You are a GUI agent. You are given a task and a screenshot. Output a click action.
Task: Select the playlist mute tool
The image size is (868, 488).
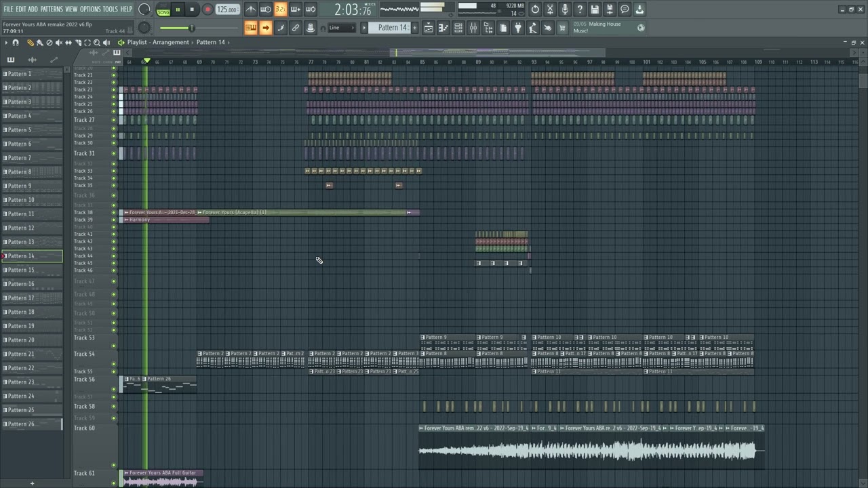tap(59, 43)
